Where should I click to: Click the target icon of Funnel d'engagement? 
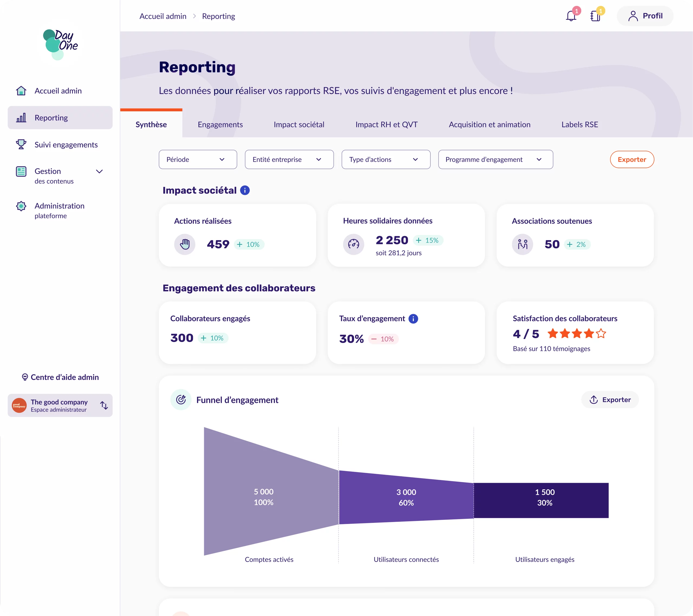pos(181,400)
